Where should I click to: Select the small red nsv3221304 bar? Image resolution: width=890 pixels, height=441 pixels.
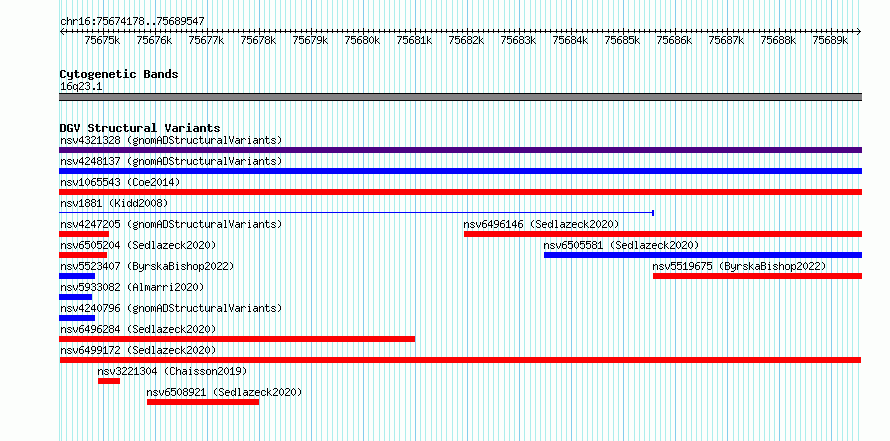point(109,381)
